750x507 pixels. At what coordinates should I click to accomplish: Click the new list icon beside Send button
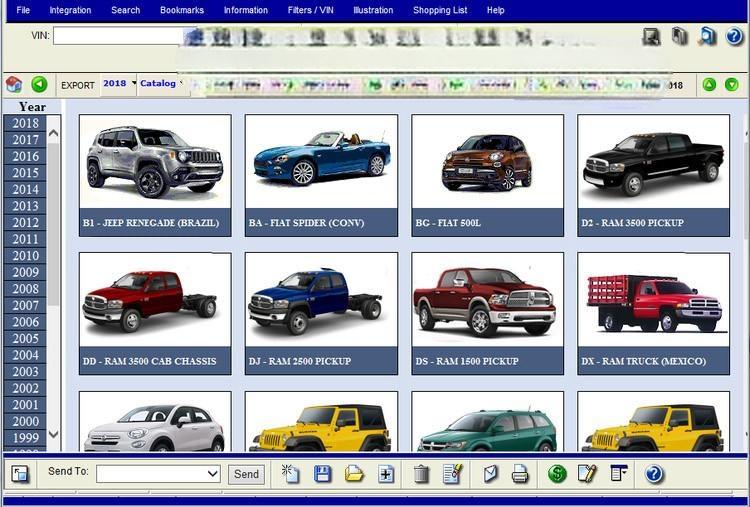[291, 474]
